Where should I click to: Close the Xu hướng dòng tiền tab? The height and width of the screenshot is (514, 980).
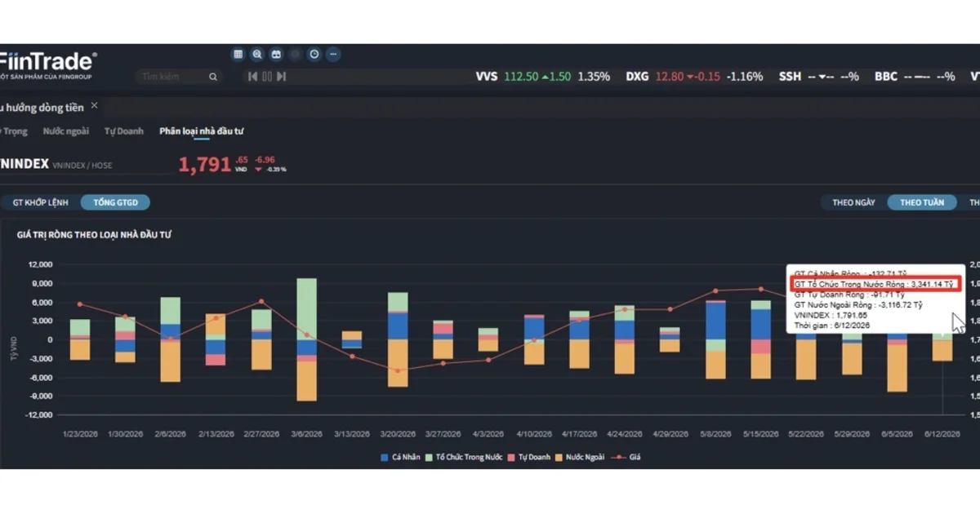coord(94,106)
